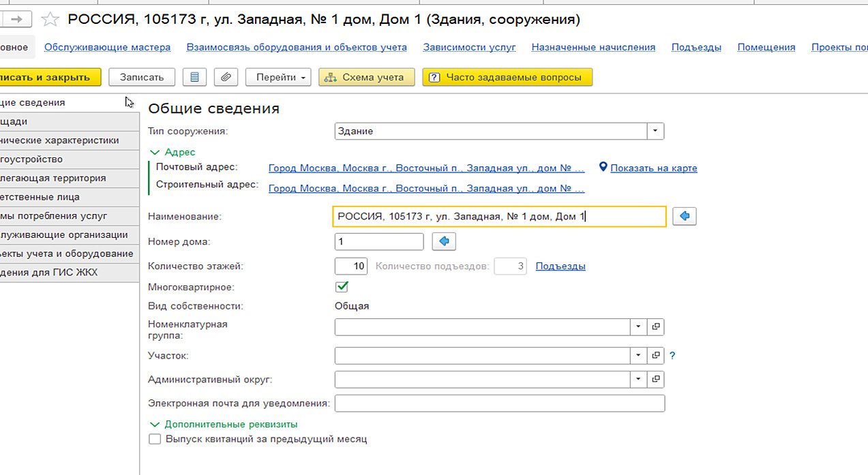Expand the Административный округ dropdown arrow
This screenshot has height=475, width=868.
[x=639, y=379]
